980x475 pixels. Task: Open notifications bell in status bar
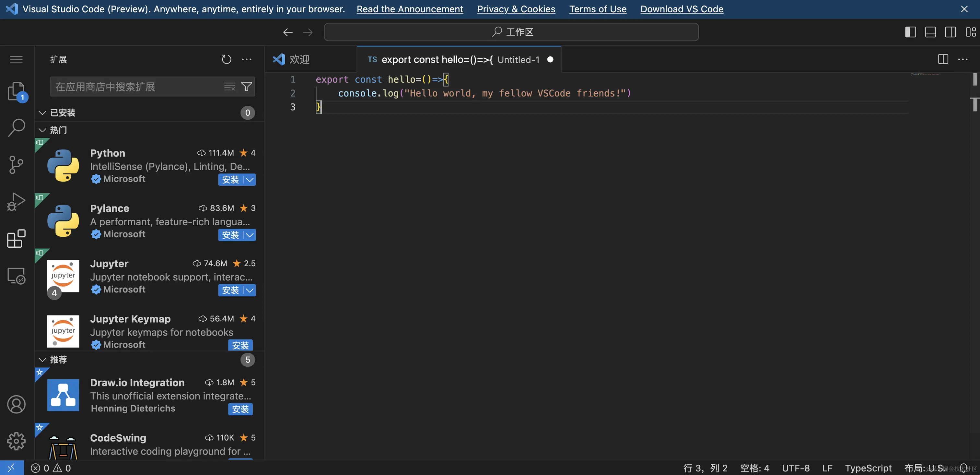coord(964,468)
